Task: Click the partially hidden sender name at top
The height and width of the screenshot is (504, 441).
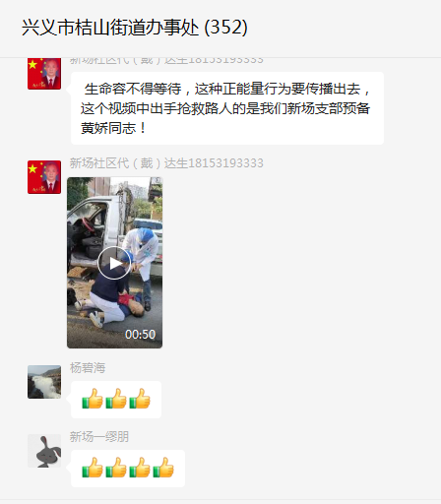Action: (x=166, y=61)
